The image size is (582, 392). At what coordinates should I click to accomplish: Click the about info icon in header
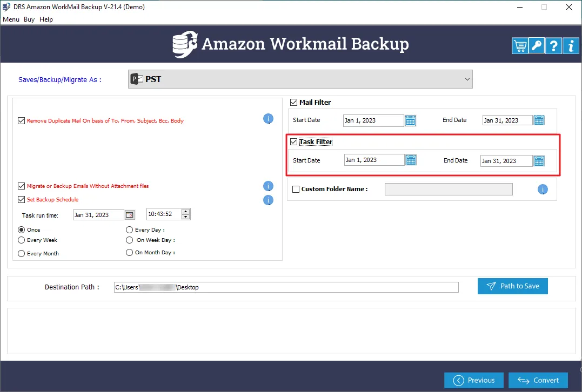(571, 46)
